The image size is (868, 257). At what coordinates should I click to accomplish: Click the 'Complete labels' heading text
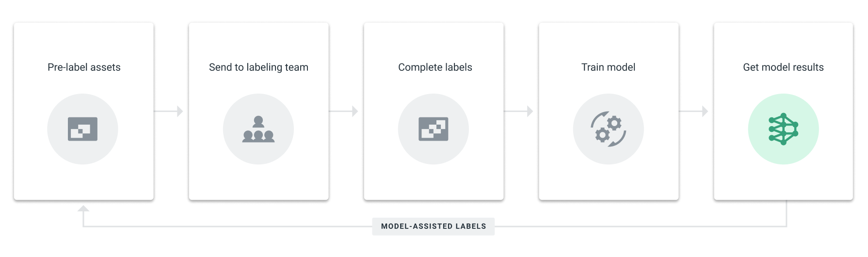pyautogui.click(x=435, y=67)
